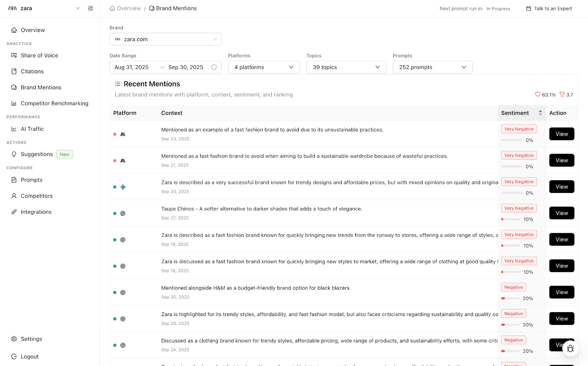Image resolution: width=588 pixels, height=366 pixels.
Task: View the H&M black blazers mention
Action: point(562,292)
